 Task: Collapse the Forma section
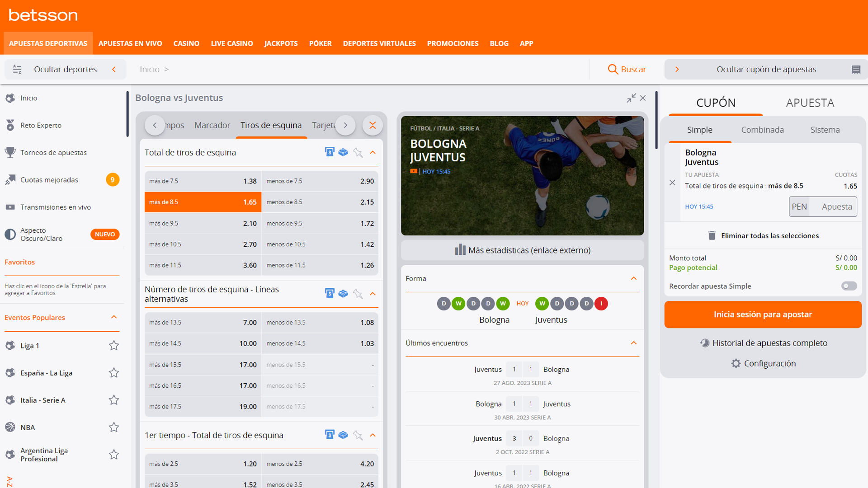click(634, 278)
